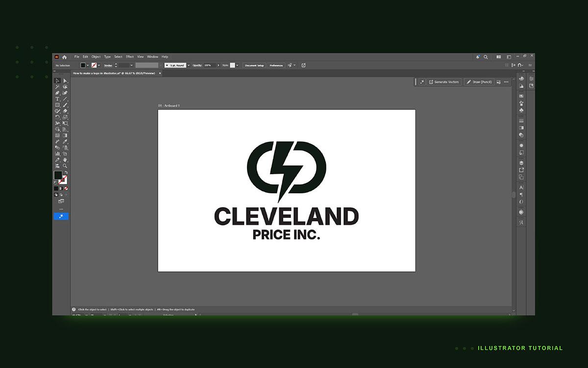Open the Properties panel icon
588x368 pixels.
click(x=531, y=78)
